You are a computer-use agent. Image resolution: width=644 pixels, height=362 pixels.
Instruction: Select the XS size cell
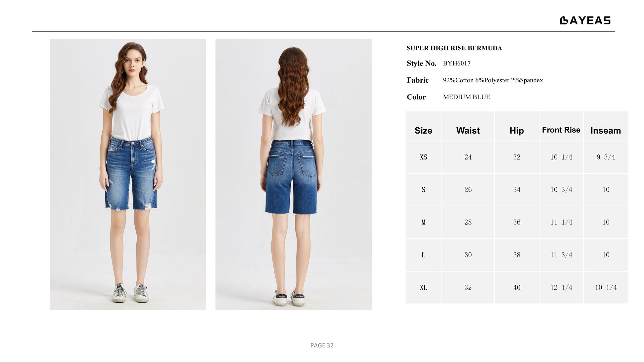pyautogui.click(x=423, y=157)
